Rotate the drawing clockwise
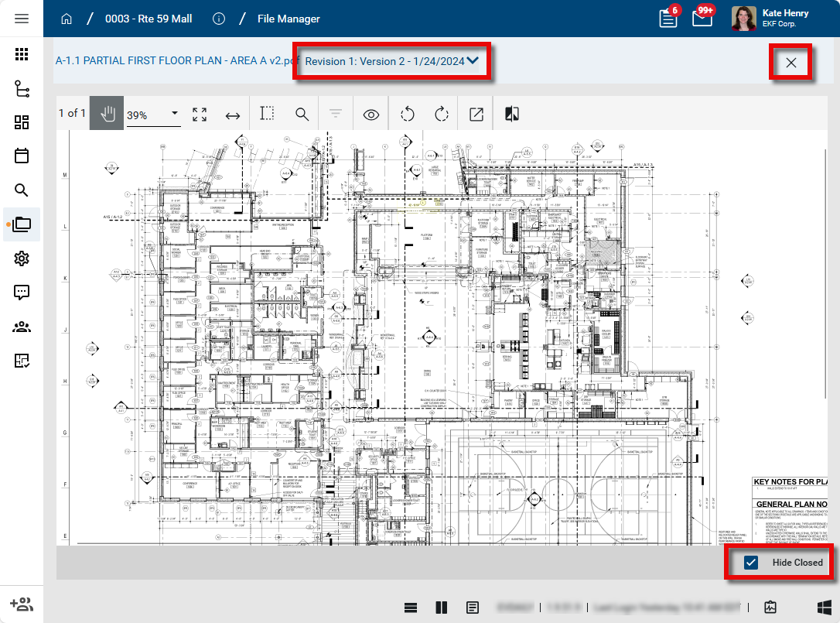Image resolution: width=840 pixels, height=623 pixels. tap(442, 115)
